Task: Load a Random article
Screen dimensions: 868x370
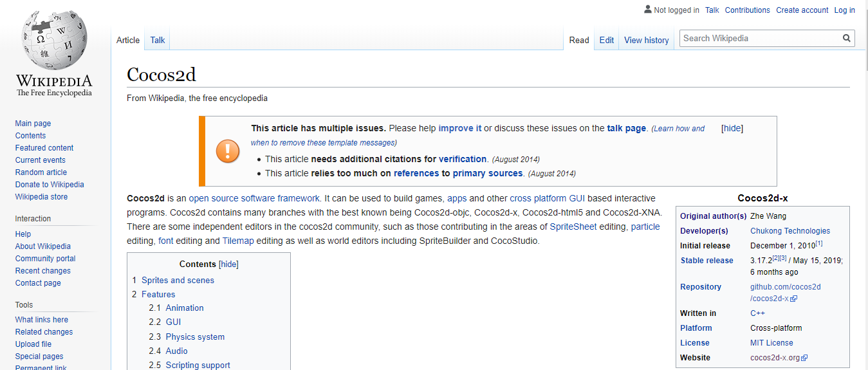Action: click(x=41, y=172)
